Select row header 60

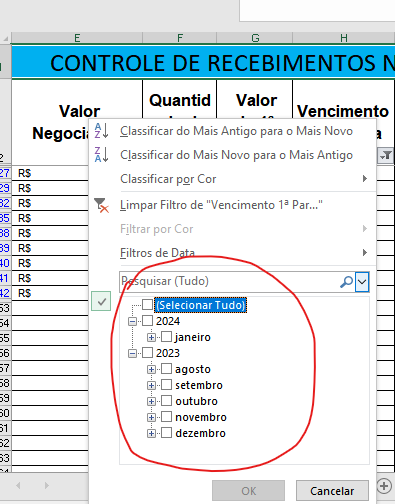[x=5, y=413]
